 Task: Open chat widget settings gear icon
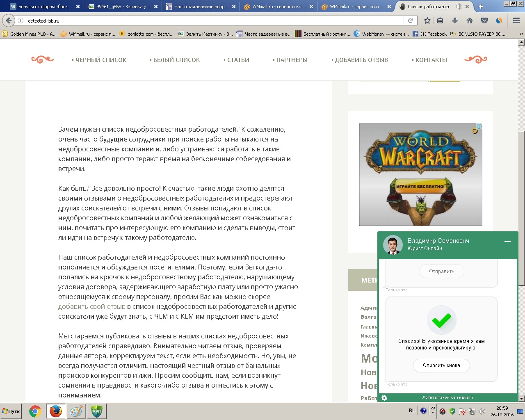coord(384,397)
